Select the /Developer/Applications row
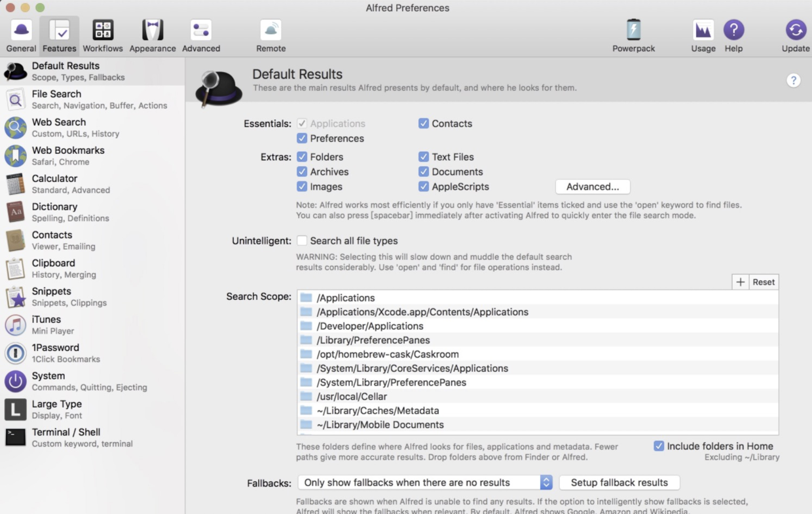Image resolution: width=812 pixels, height=514 pixels. tap(538, 326)
